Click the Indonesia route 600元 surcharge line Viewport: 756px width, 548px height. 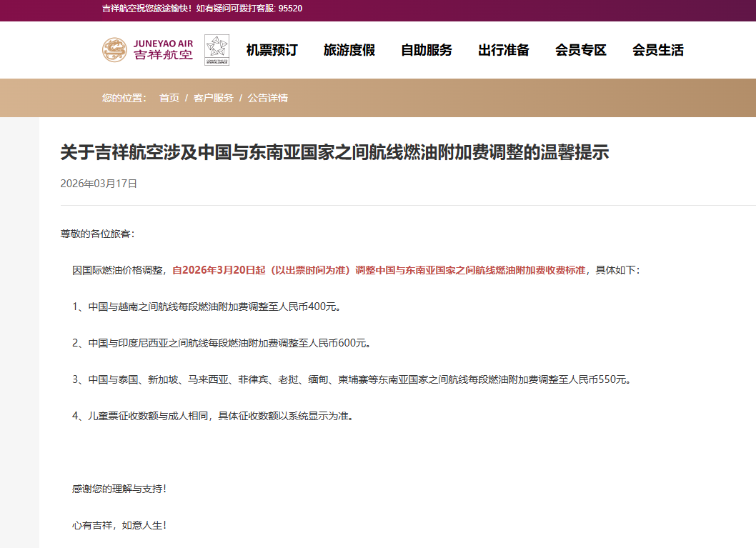coord(222,343)
